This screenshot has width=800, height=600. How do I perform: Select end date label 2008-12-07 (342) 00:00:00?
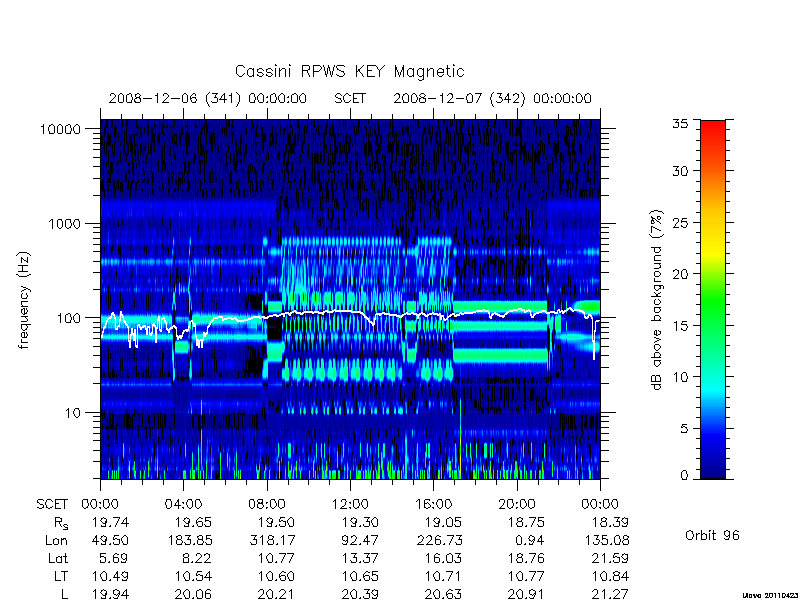coord(492,98)
